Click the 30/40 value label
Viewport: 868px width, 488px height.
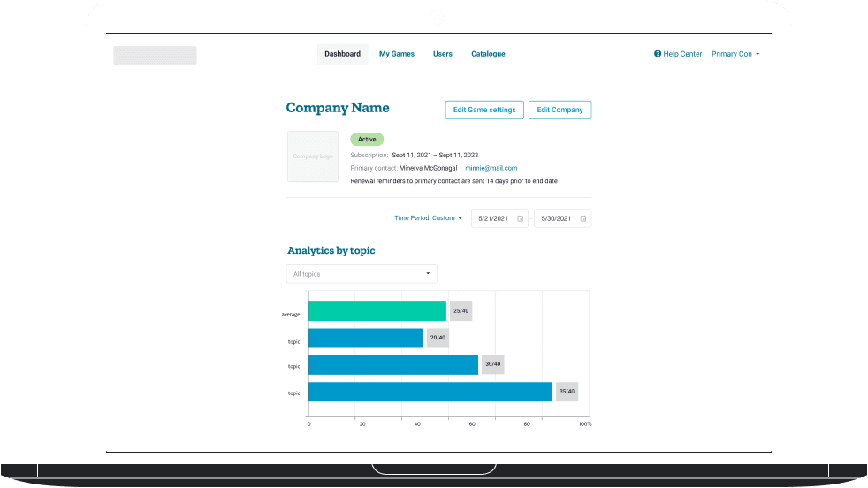[492, 364]
